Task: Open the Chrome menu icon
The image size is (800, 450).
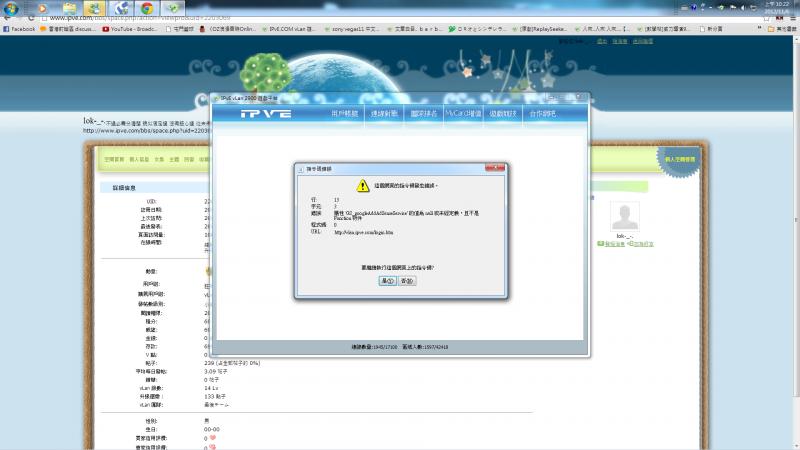Action: click(x=793, y=18)
